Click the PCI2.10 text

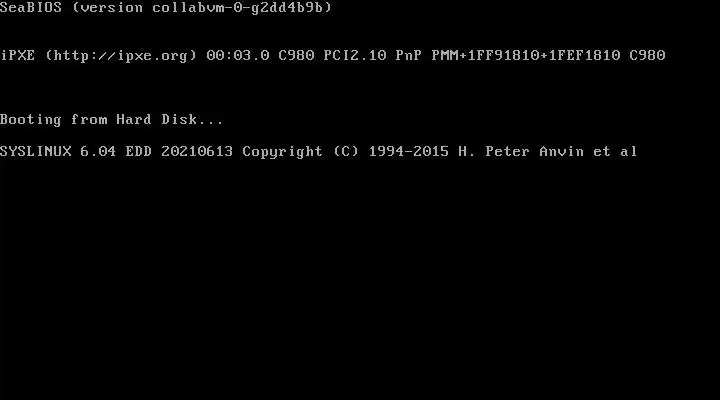click(x=355, y=56)
